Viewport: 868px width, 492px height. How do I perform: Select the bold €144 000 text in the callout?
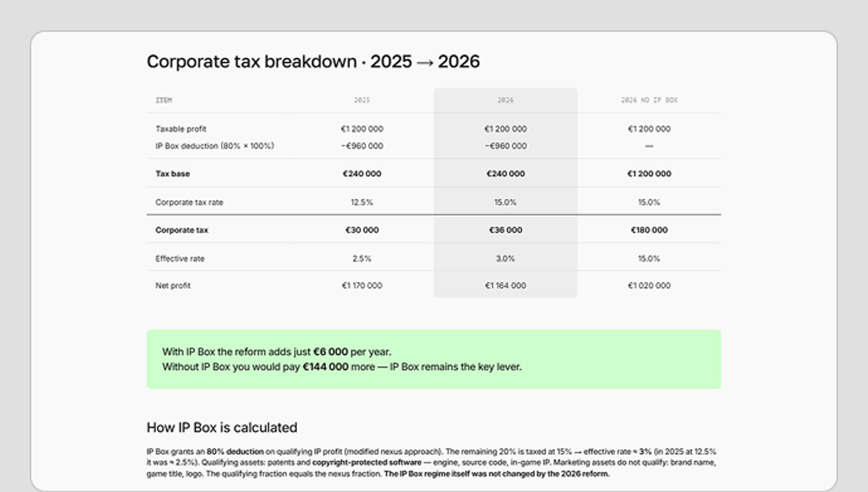[x=325, y=367]
